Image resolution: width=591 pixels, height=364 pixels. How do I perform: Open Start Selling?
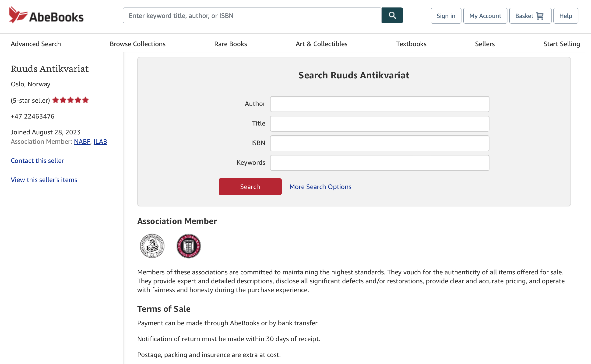click(x=562, y=44)
